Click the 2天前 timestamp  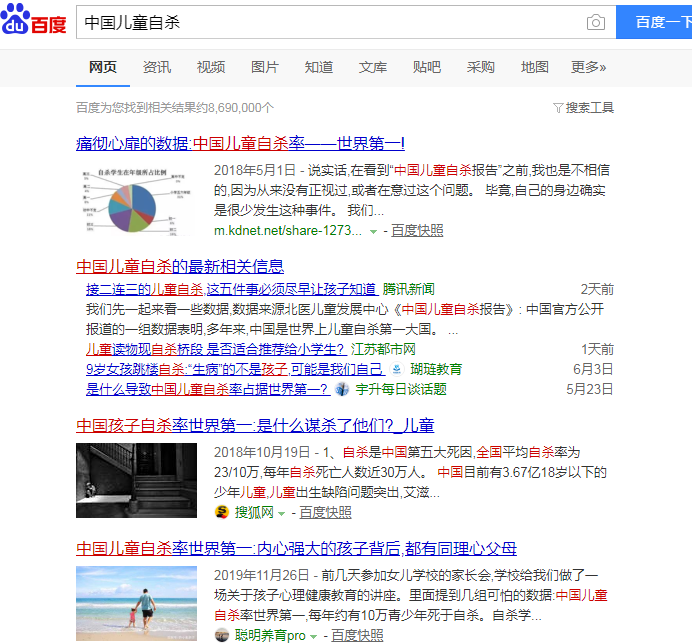[597, 290]
